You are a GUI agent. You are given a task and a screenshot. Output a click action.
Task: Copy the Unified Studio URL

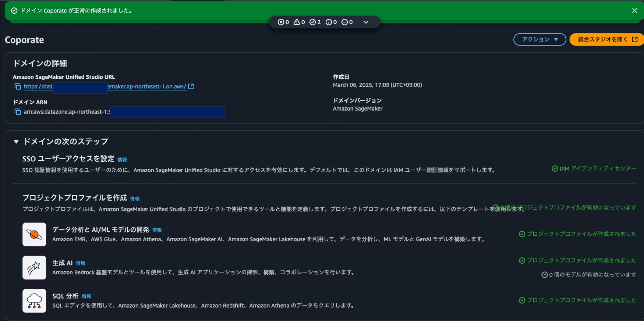click(18, 86)
